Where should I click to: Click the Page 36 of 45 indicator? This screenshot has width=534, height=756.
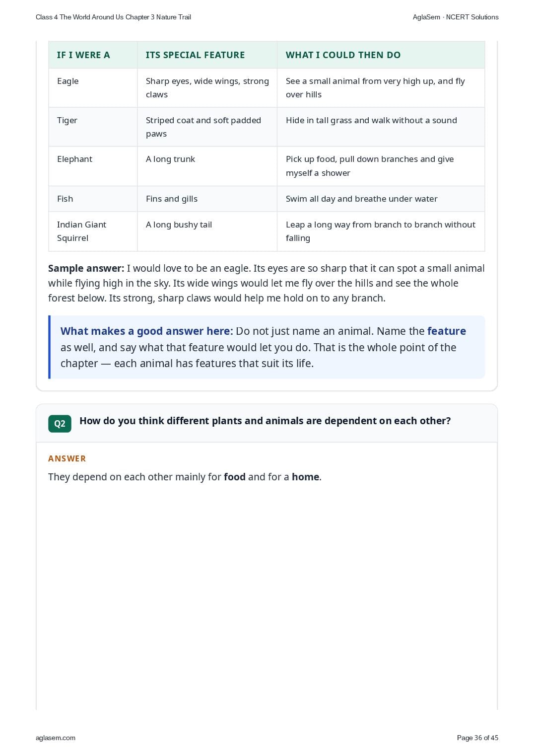477,738
